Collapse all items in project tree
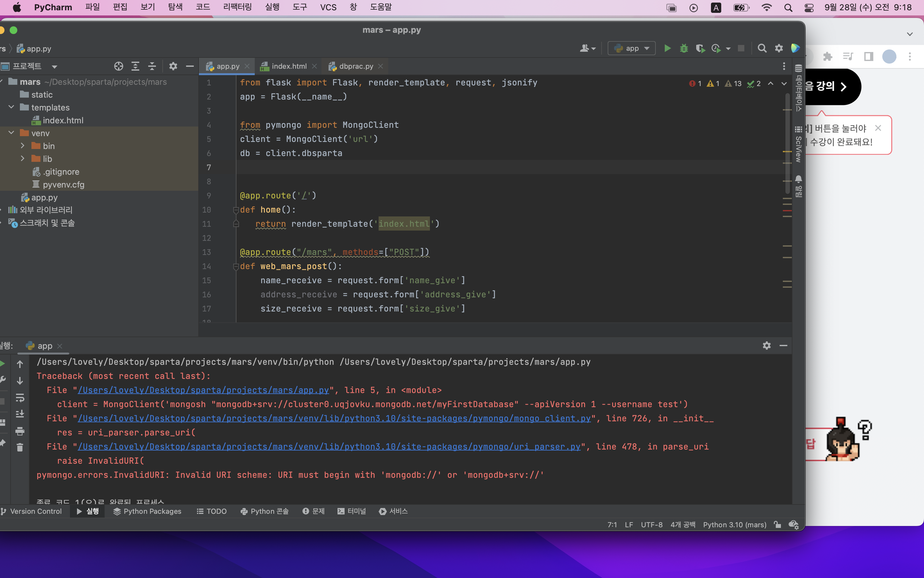Viewport: 924px width, 578px height. [x=152, y=66]
